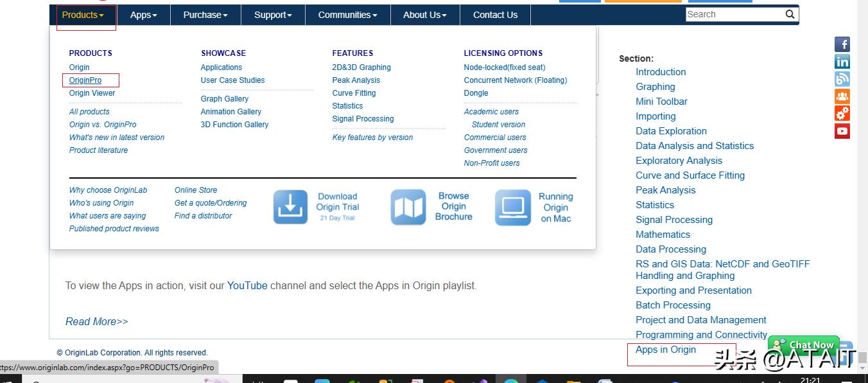Expand the Apps dropdown menu
Screen dimensions: 868x383
click(x=143, y=15)
